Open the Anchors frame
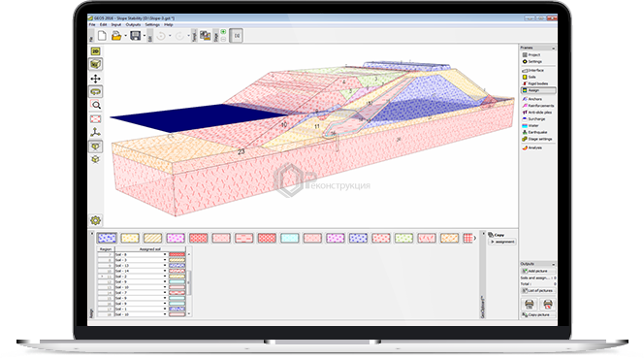Screen dimensions: 644x359 534,99
